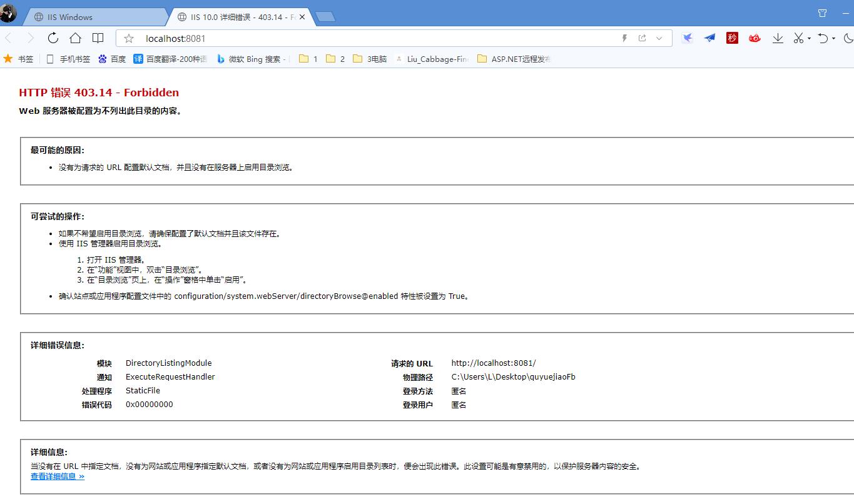Viewport: 854px width, 504px height.
Task: Click the lightning speed mode icon
Action: (x=624, y=38)
